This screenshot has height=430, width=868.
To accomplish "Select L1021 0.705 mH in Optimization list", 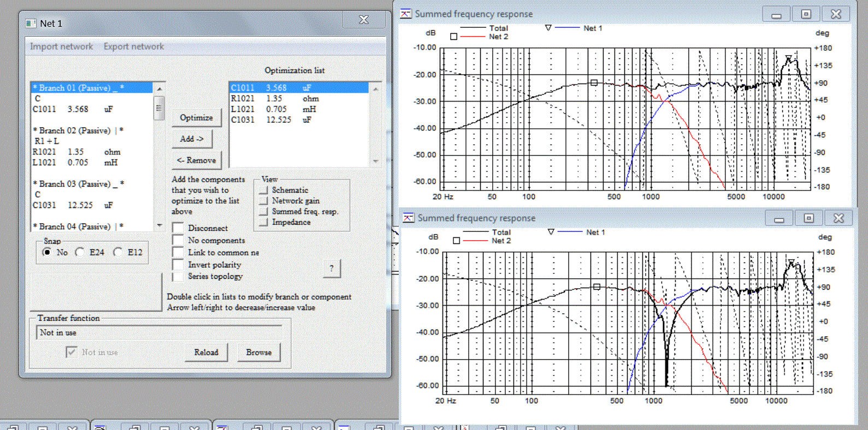I will [299, 109].
